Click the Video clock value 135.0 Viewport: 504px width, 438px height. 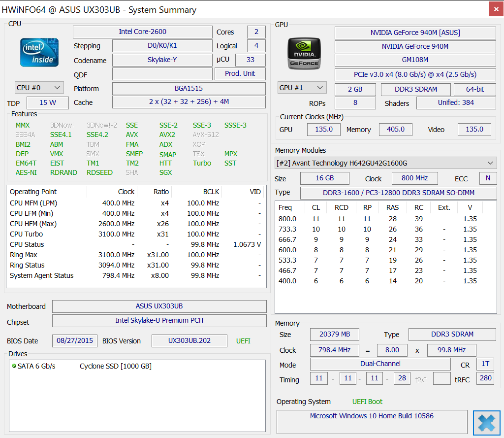[x=474, y=130]
